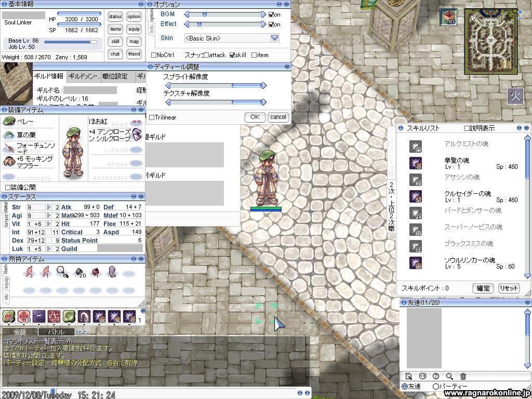This screenshot has height=399, width=532.
Task: Click the chat tab double-arrow expander
Action: coord(78,331)
